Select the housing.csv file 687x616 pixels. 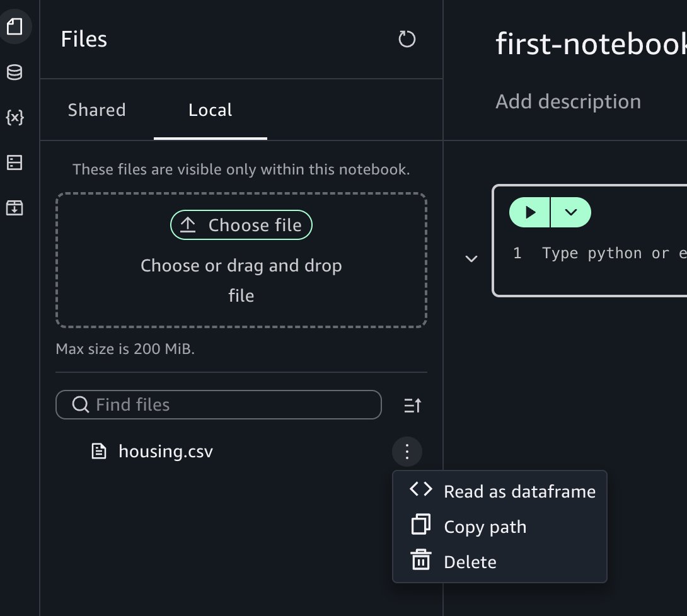point(165,452)
